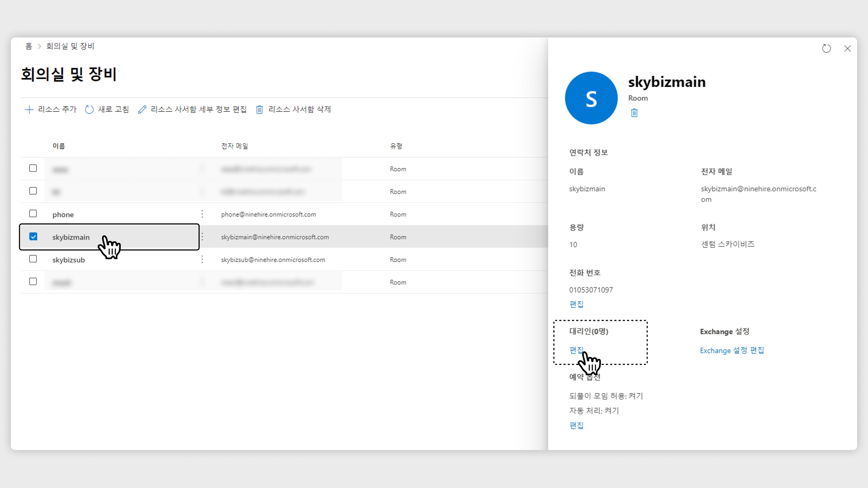Click the trash icon under skybizmain Room
The image size is (868, 488).
tap(634, 113)
